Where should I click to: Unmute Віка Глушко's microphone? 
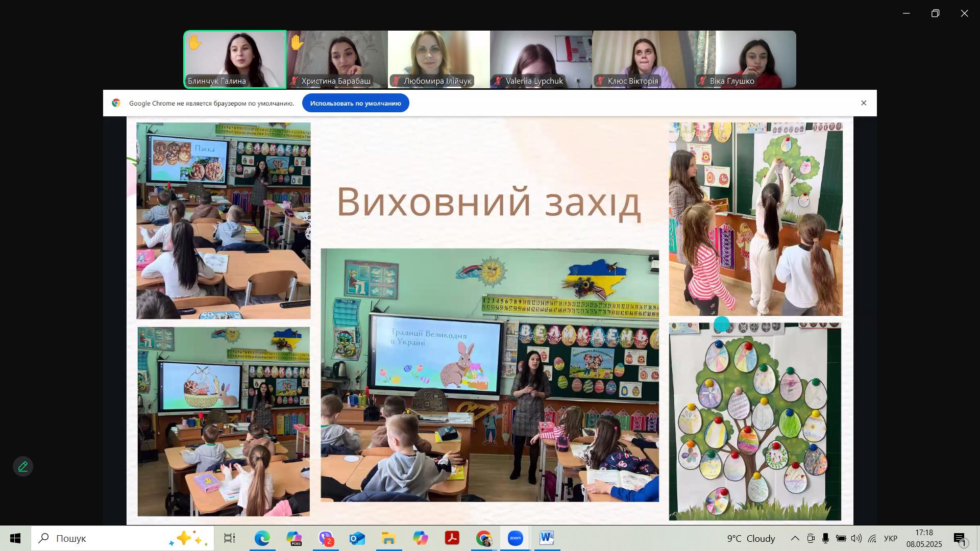[701, 81]
